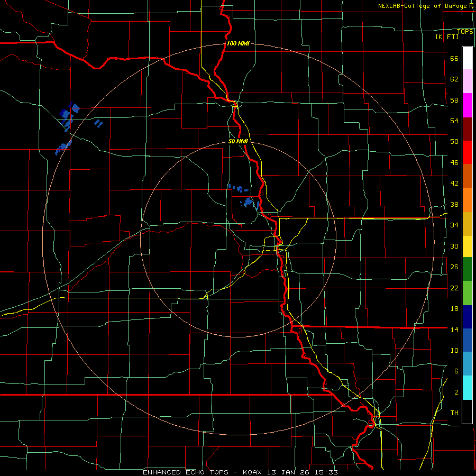Click the black TH legend swatch
This screenshot has height=476, width=476.
coord(467,411)
